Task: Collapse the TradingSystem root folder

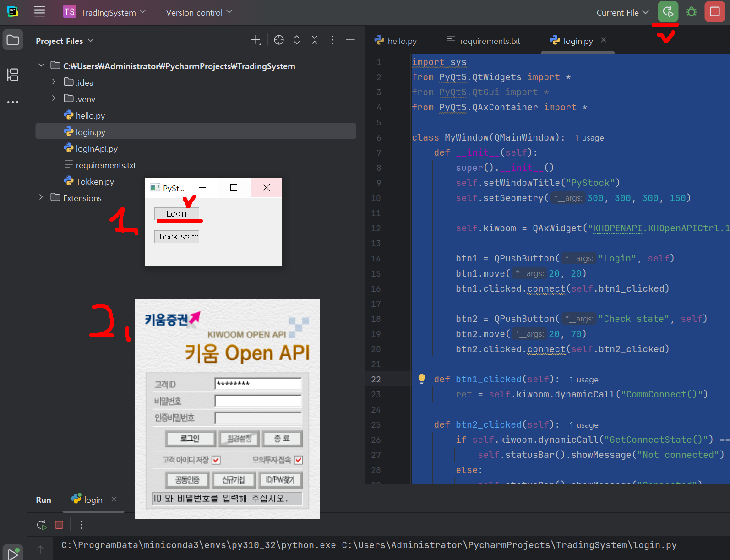Action: (x=41, y=65)
